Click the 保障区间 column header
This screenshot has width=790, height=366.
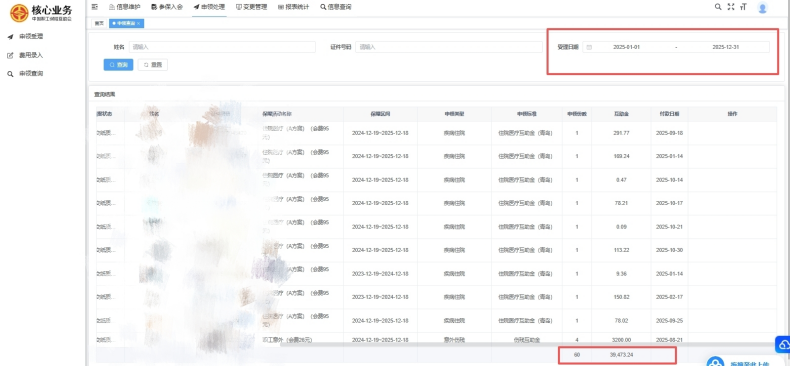click(380, 114)
